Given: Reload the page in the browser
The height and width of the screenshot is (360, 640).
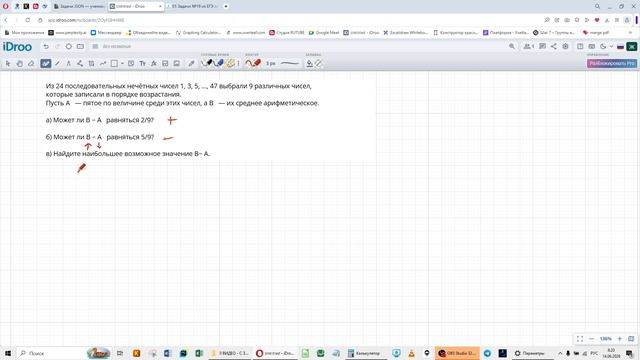Looking at the screenshot, I should 27,20.
